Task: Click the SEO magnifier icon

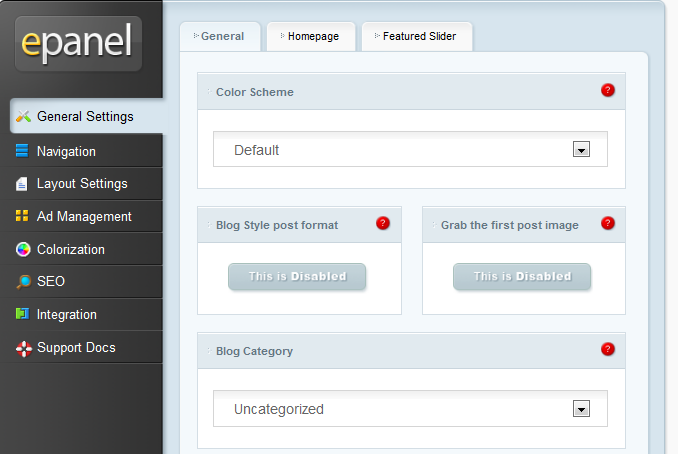Action: pyautogui.click(x=23, y=281)
